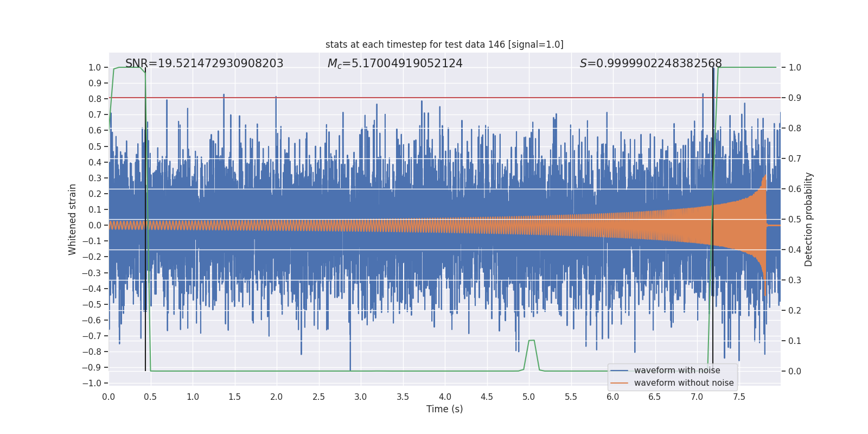Click the SNR=19.52 annotation text
This screenshot has width=868, height=434.
[204, 63]
